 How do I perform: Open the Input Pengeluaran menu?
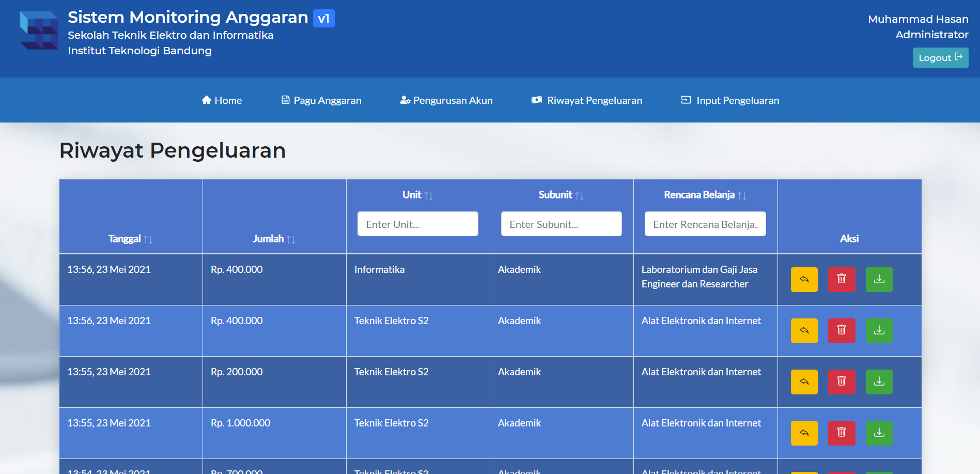point(730,100)
